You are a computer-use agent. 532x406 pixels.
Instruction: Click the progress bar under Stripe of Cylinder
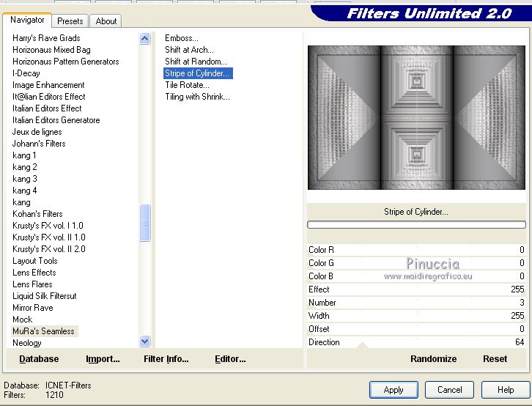point(416,224)
